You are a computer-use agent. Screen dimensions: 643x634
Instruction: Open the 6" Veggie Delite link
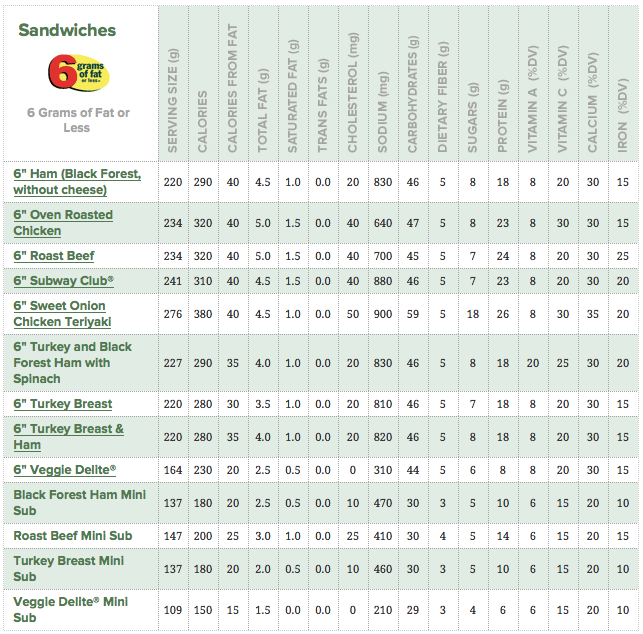(x=65, y=469)
